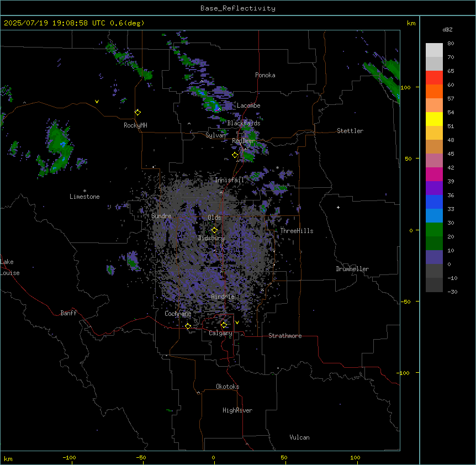Click the km label at bottom left
The height and width of the screenshot is (465, 476).
[8, 458]
